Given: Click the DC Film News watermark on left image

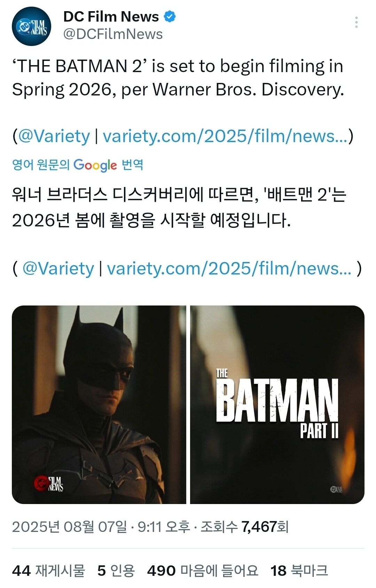Looking at the screenshot, I should [48, 483].
